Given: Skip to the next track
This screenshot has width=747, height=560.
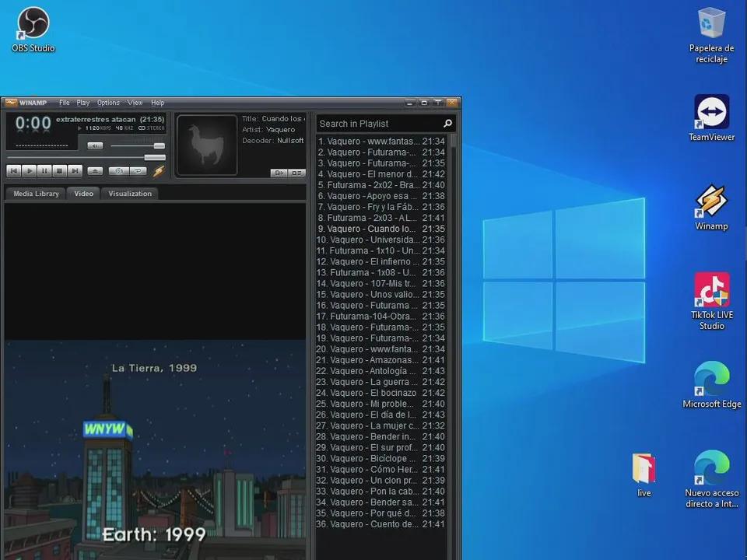Looking at the screenshot, I should pyautogui.click(x=75, y=170).
